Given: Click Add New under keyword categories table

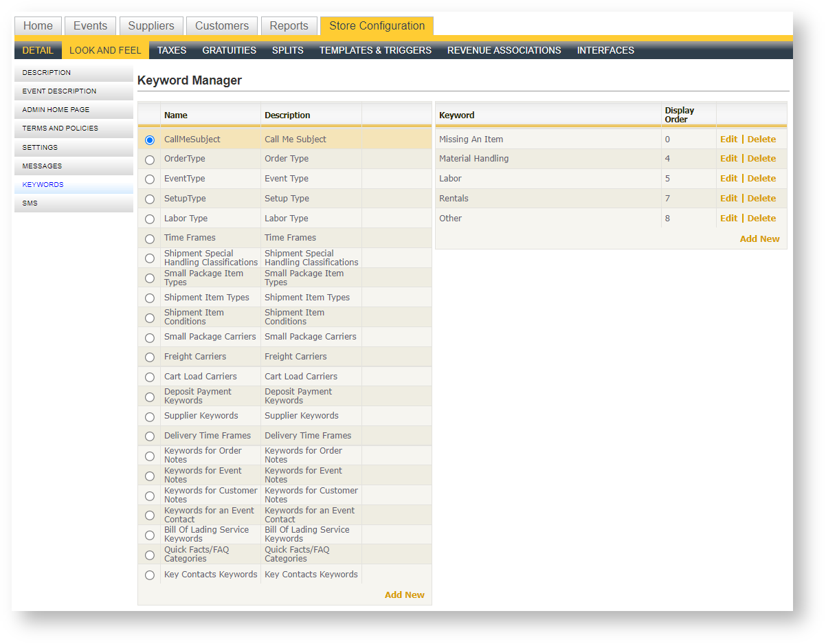Looking at the screenshot, I should pyautogui.click(x=404, y=595).
